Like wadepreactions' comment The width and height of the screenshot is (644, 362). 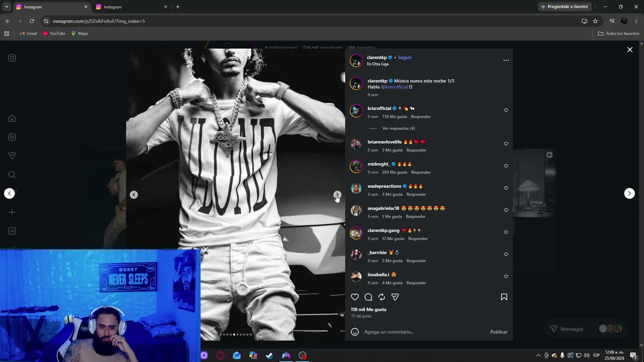[x=506, y=188]
